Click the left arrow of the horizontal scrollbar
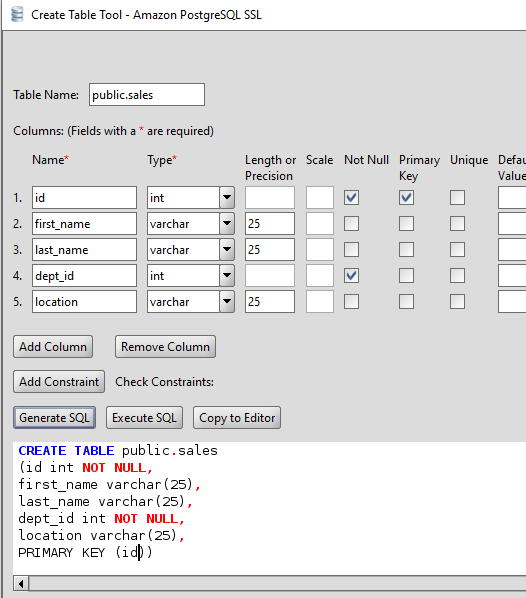 [x=21, y=584]
